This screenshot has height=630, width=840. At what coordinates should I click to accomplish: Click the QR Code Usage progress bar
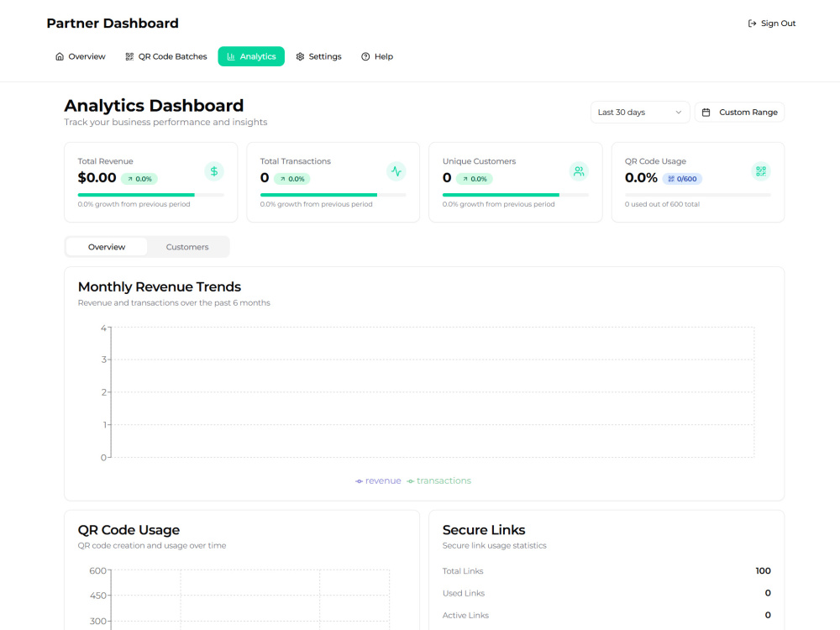(x=697, y=195)
